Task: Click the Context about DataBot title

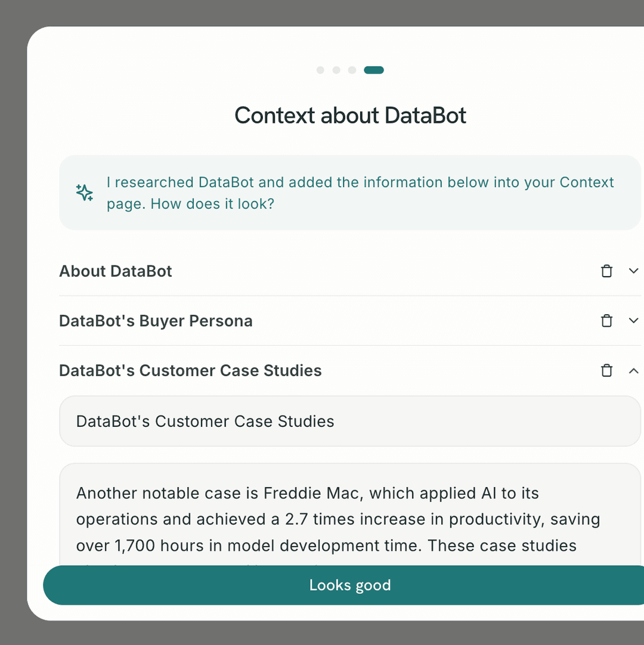Action: (350, 115)
